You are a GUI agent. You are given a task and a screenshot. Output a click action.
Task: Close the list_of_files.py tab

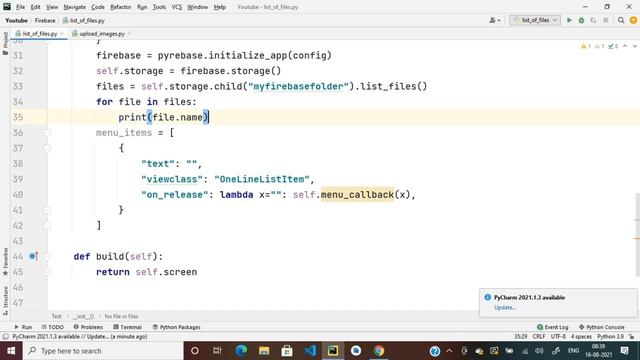[62, 33]
